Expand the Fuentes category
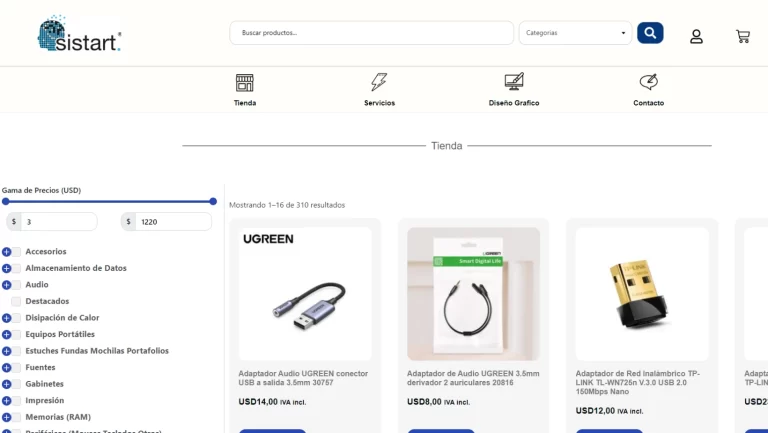Image resolution: width=768 pixels, height=433 pixels. (x=6, y=368)
